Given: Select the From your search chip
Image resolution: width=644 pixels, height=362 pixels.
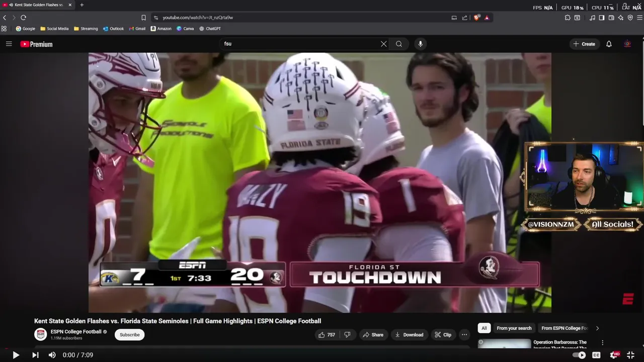Looking at the screenshot, I should [514, 328].
